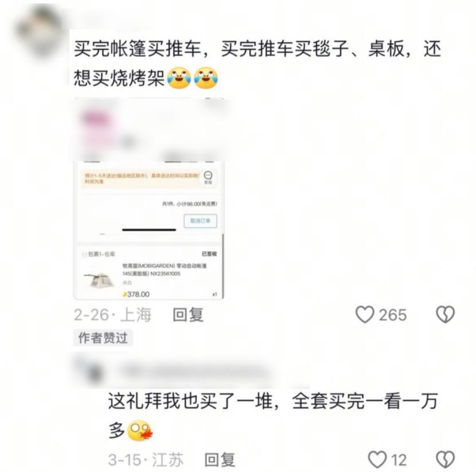
Task: Open the second commenter's small avatar
Action: (94, 372)
